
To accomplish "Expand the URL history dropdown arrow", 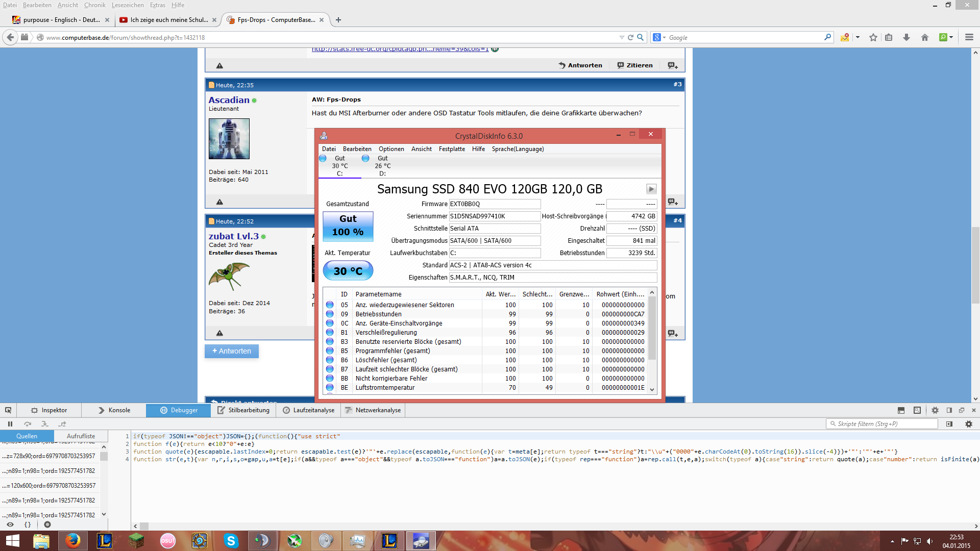I will click(x=621, y=37).
